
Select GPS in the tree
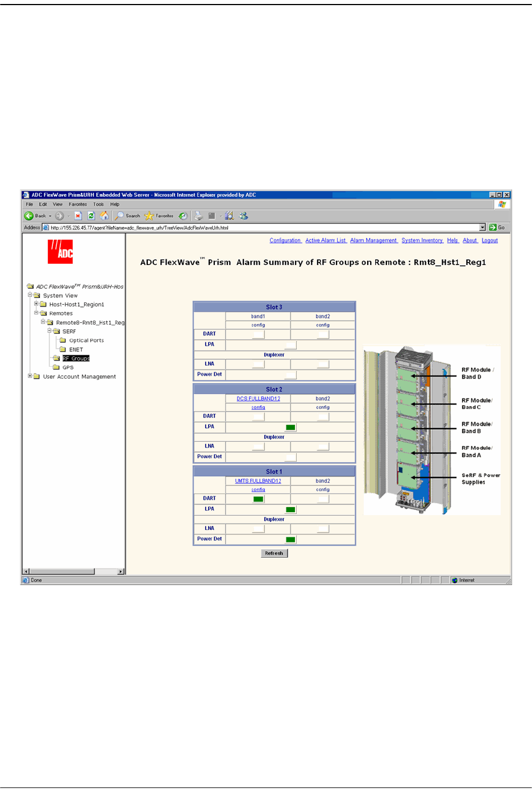[68, 368]
